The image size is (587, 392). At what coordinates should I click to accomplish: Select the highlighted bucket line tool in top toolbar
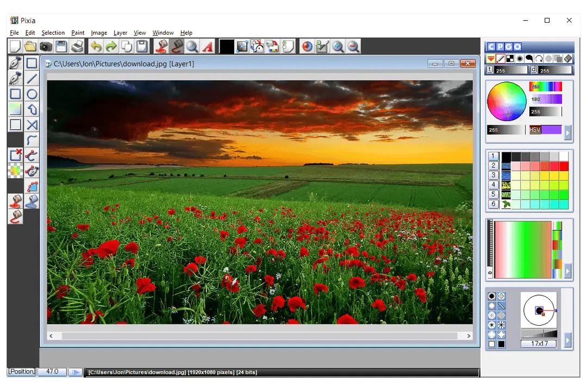pos(177,46)
